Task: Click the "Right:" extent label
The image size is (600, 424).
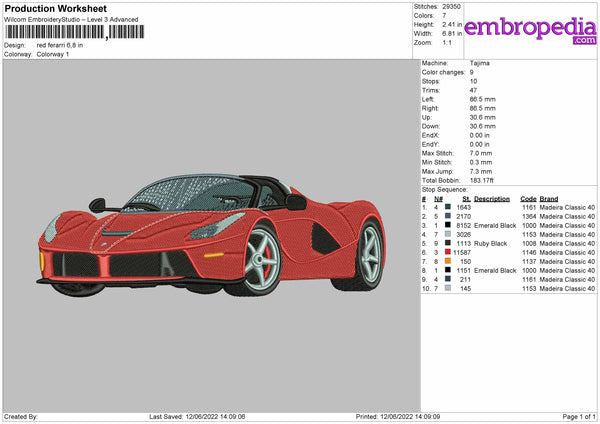Action: (x=430, y=108)
